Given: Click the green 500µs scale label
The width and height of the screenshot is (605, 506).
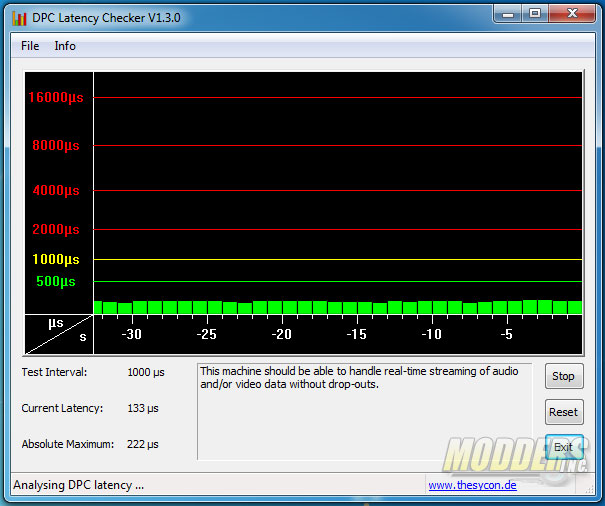Looking at the screenshot, I should tap(56, 281).
